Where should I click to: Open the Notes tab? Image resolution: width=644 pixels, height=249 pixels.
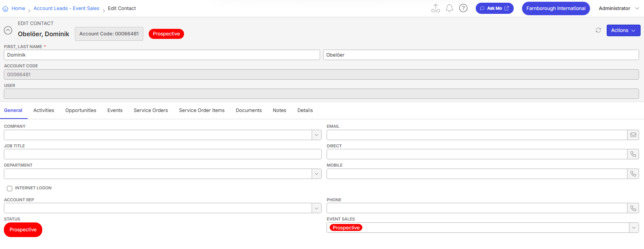pos(279,110)
